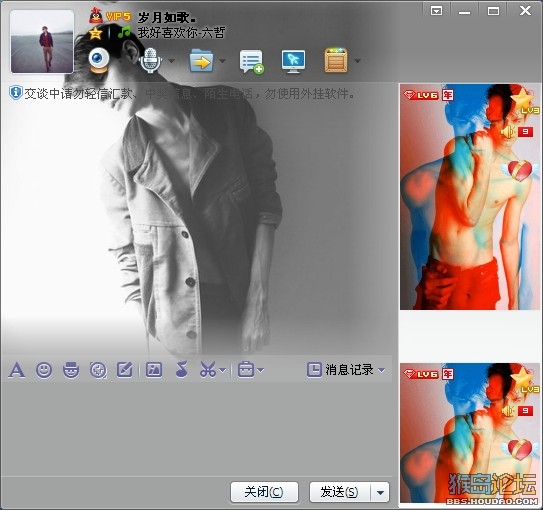This screenshot has height=510, width=543.
Task: Click the gold star LV3 badge on friend's QQ show
Action: (x=526, y=100)
